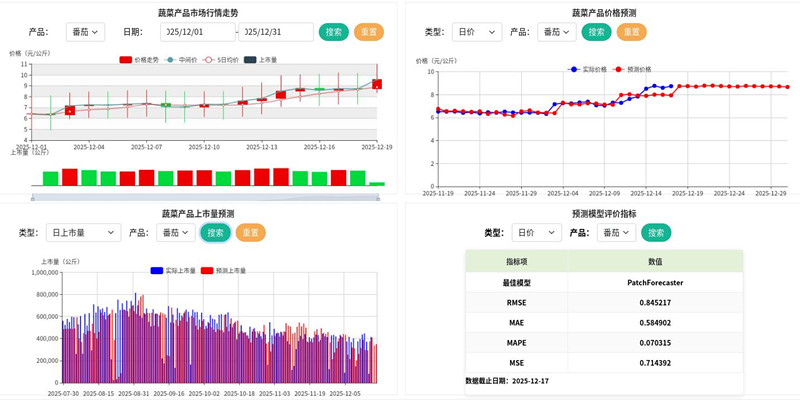Click 搜索 button in market trend panel
The width and height of the screenshot is (800, 400).
334,32
